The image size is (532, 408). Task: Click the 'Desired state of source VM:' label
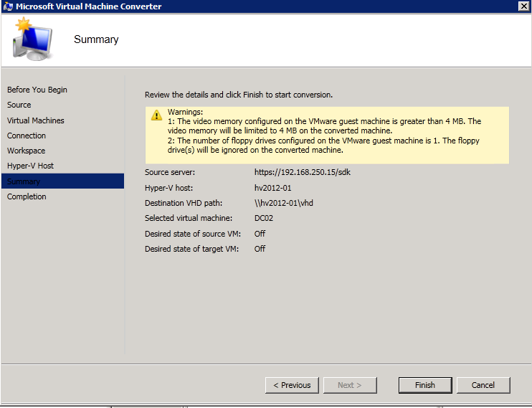tap(193, 234)
